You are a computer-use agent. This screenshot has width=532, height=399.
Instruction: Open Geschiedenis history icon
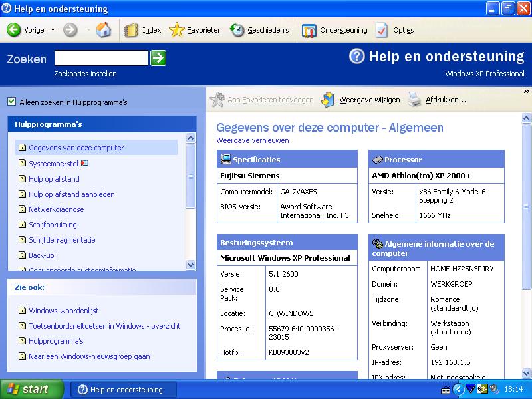(x=237, y=30)
